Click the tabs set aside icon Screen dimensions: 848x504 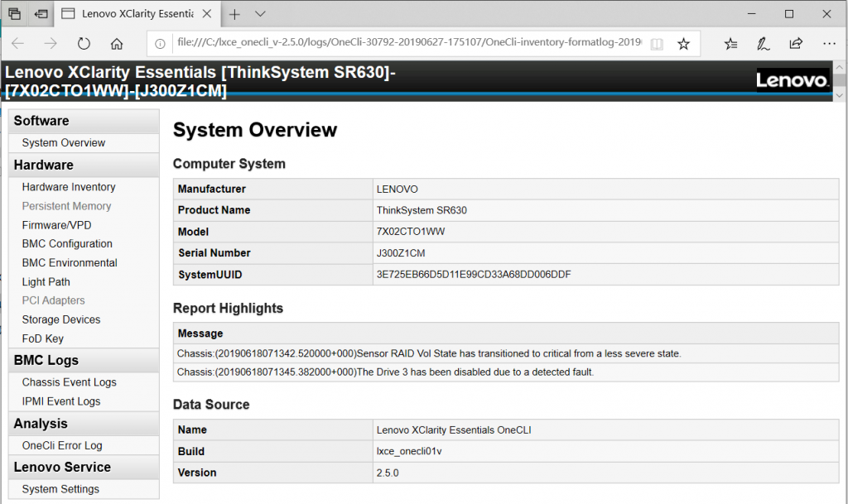(x=15, y=14)
